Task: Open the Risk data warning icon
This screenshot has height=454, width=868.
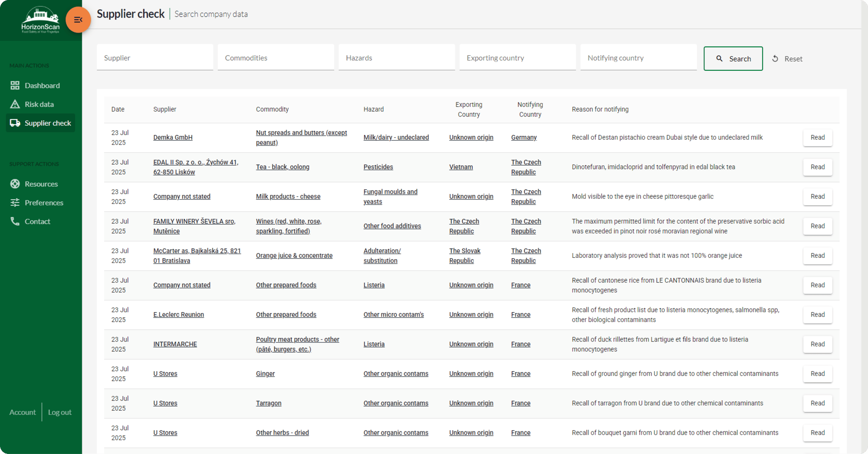Action: click(x=15, y=104)
